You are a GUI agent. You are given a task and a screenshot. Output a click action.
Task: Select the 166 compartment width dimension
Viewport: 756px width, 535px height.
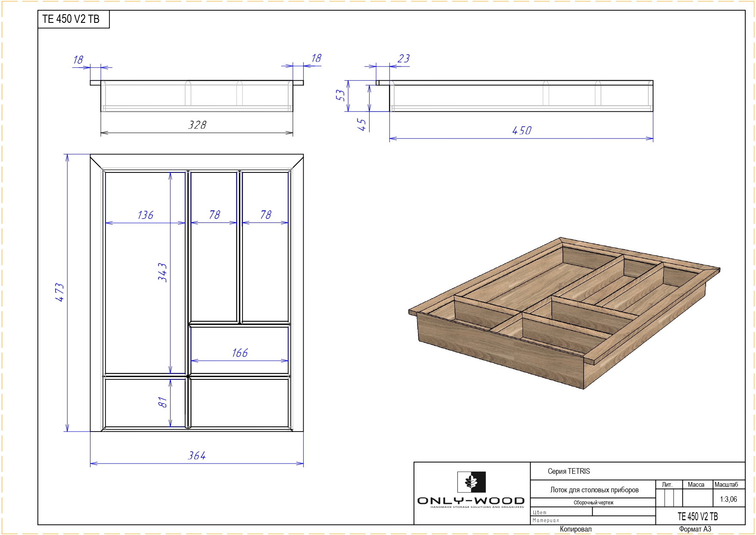tap(240, 353)
